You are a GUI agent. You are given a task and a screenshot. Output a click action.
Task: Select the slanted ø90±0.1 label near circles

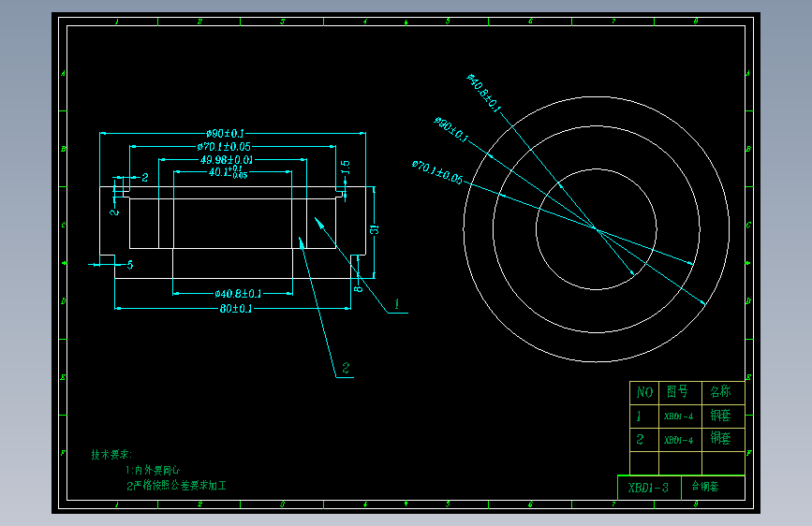[451, 130]
